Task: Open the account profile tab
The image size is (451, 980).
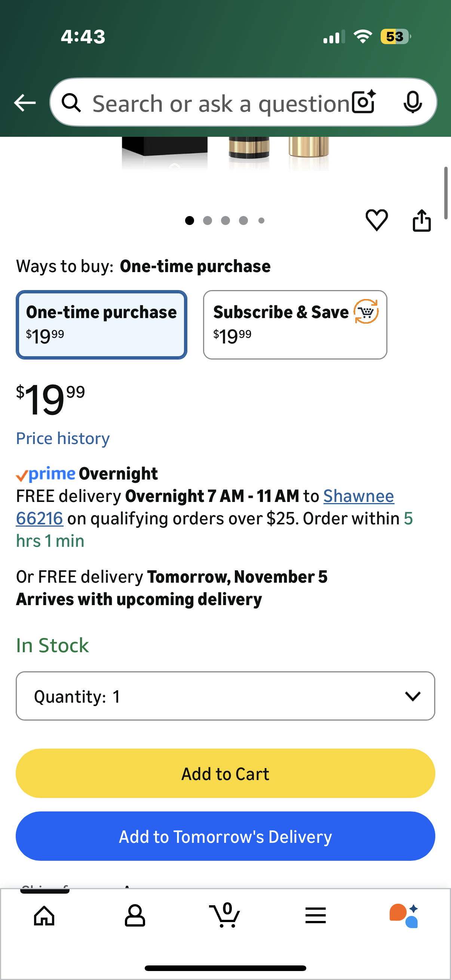Action: 135,915
